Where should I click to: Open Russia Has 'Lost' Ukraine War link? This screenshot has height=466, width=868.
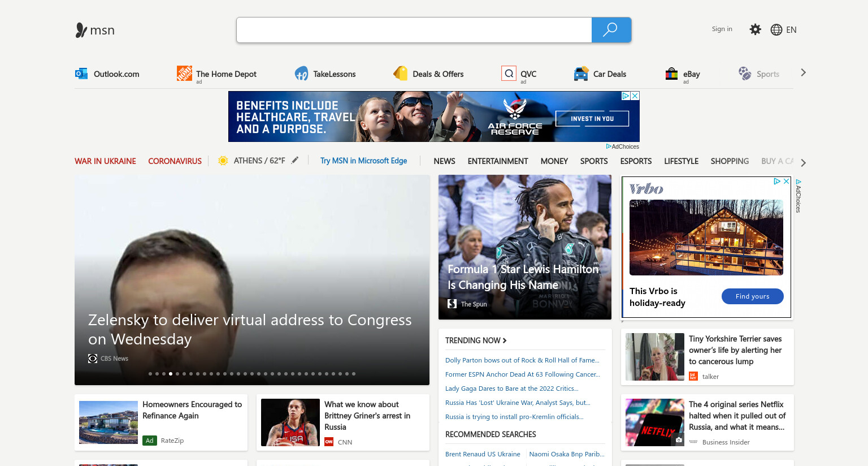pyautogui.click(x=518, y=403)
